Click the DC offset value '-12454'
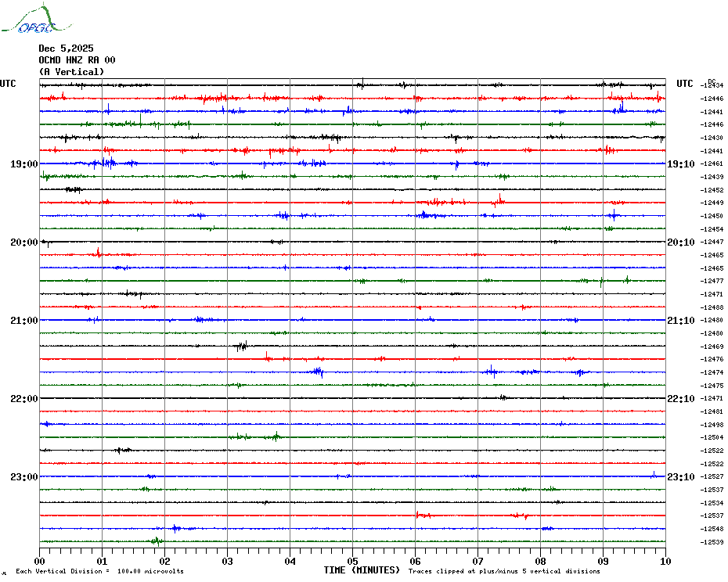 coord(712,229)
